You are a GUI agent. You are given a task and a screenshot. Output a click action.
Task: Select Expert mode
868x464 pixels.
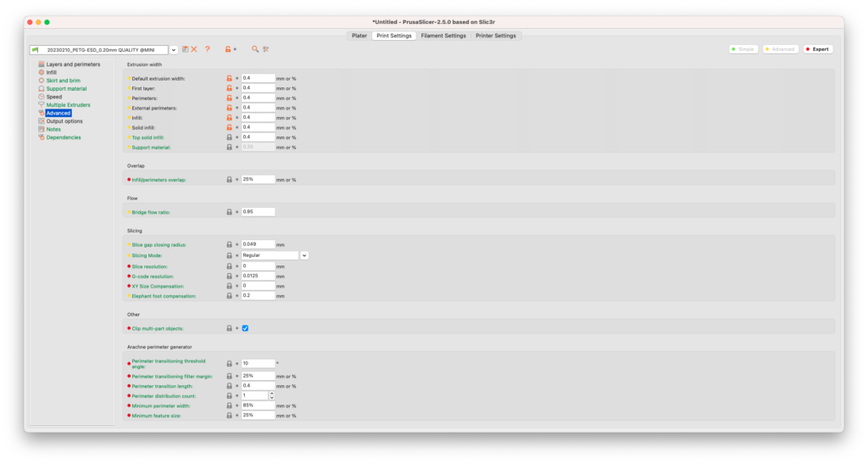(818, 49)
